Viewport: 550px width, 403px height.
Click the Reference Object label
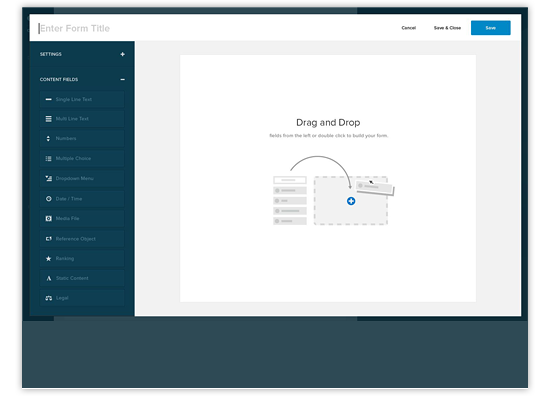pos(75,239)
